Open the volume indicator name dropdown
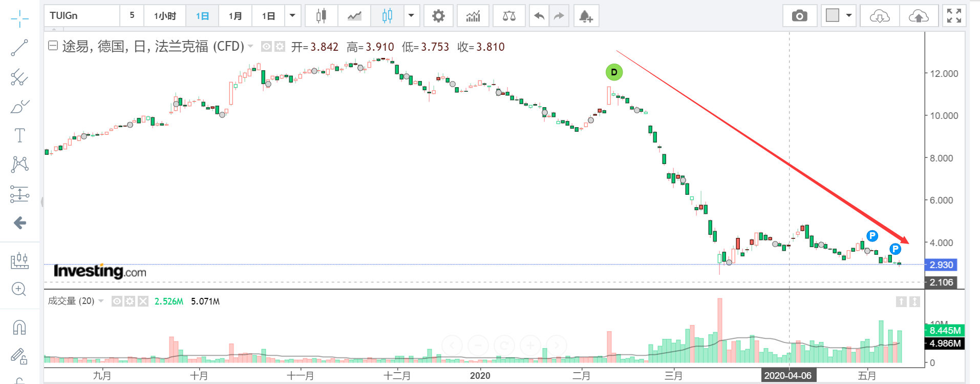This screenshot has height=384, width=980. [x=101, y=301]
